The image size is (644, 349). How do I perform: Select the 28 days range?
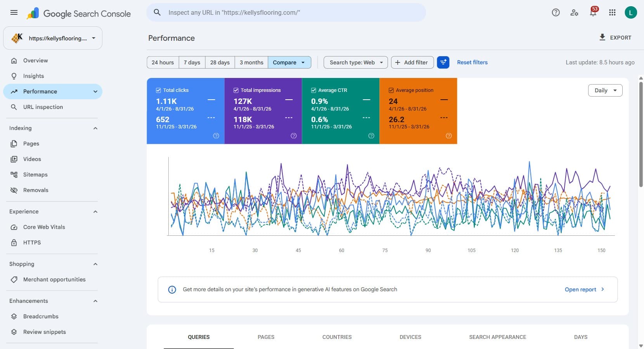click(220, 62)
